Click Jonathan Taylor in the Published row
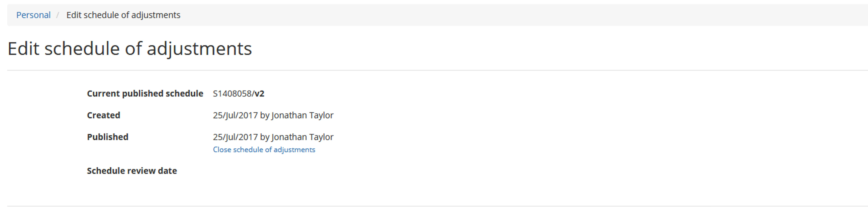 (x=302, y=137)
